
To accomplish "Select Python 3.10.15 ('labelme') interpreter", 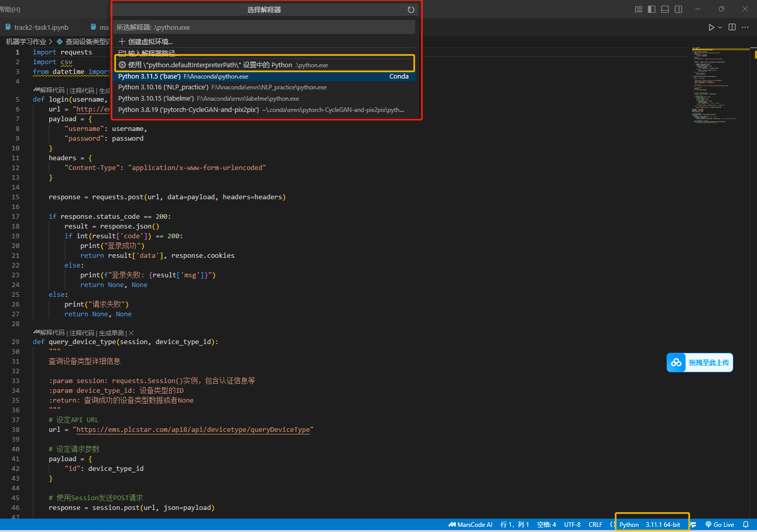I will click(264, 99).
